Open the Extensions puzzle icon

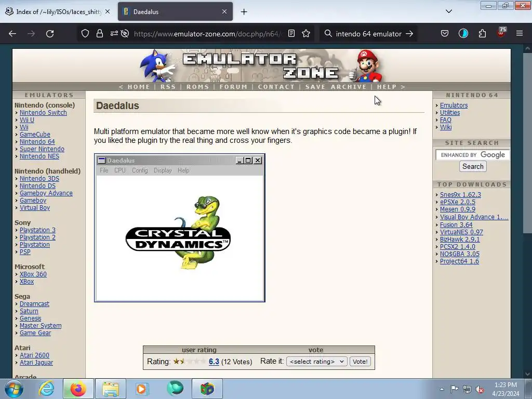[x=482, y=34]
